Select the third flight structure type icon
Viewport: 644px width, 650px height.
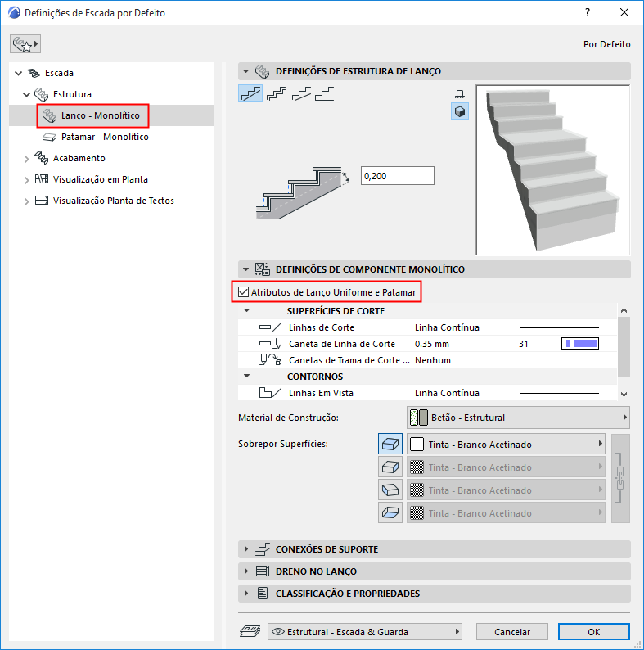click(301, 93)
